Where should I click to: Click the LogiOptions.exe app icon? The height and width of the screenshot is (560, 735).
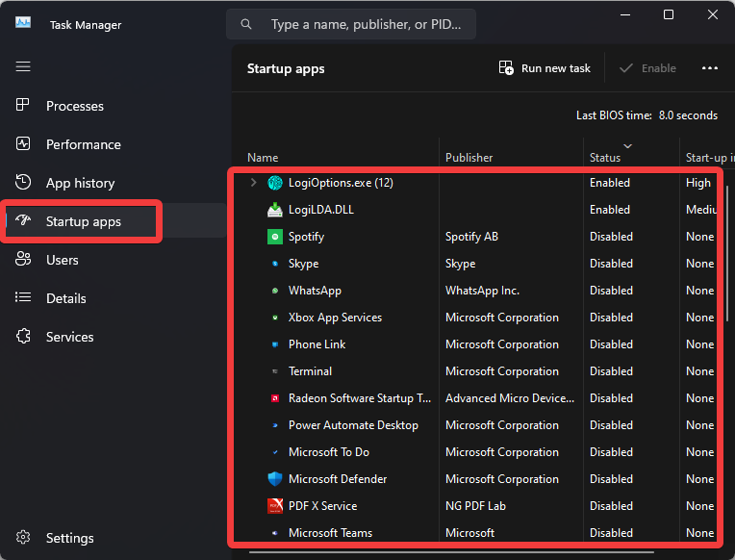275,183
